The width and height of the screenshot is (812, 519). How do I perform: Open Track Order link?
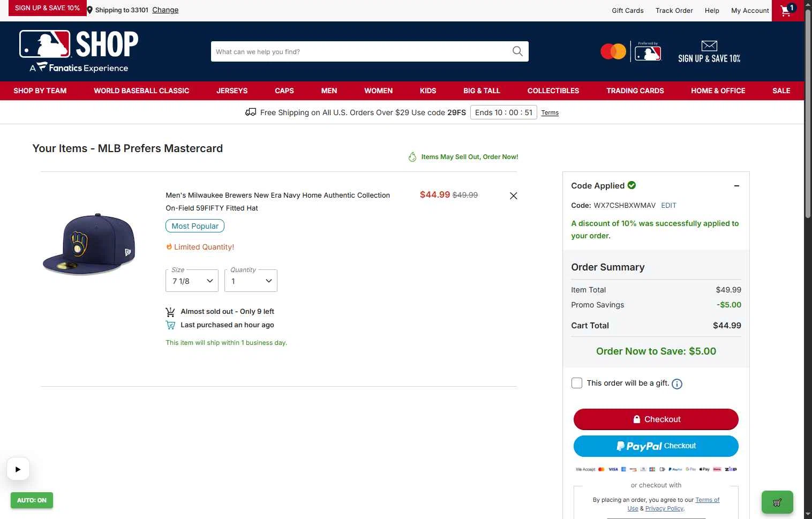click(674, 10)
